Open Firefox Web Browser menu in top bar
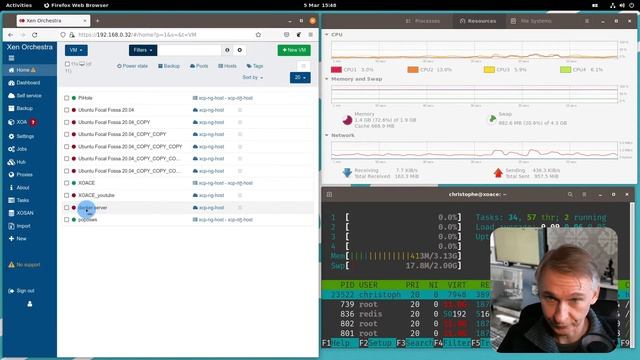The height and width of the screenshot is (360, 640). 76,5
